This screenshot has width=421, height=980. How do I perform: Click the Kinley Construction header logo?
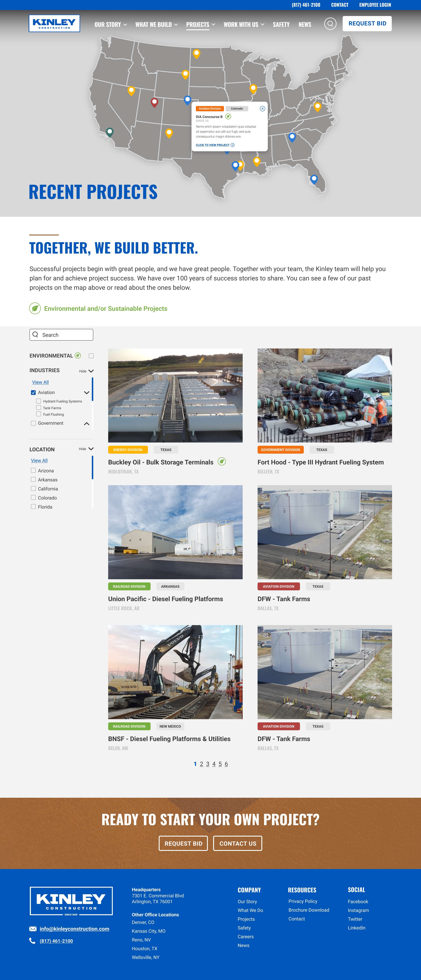coord(54,24)
